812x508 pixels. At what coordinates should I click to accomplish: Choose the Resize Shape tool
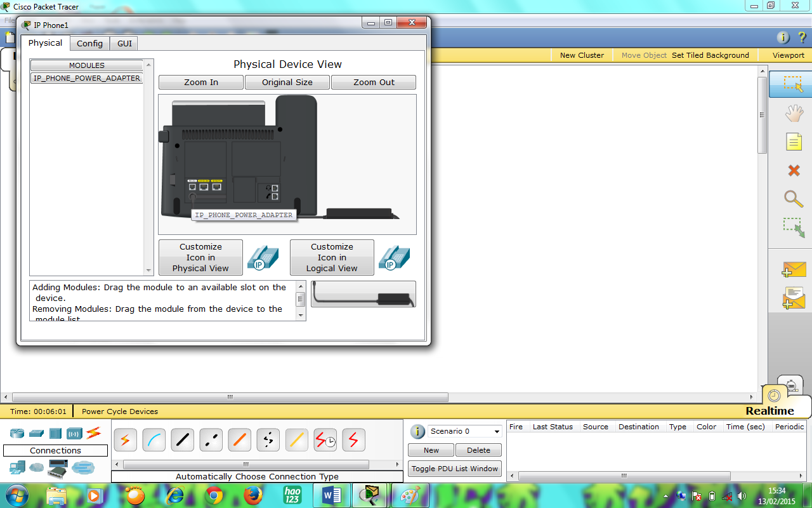tap(794, 227)
